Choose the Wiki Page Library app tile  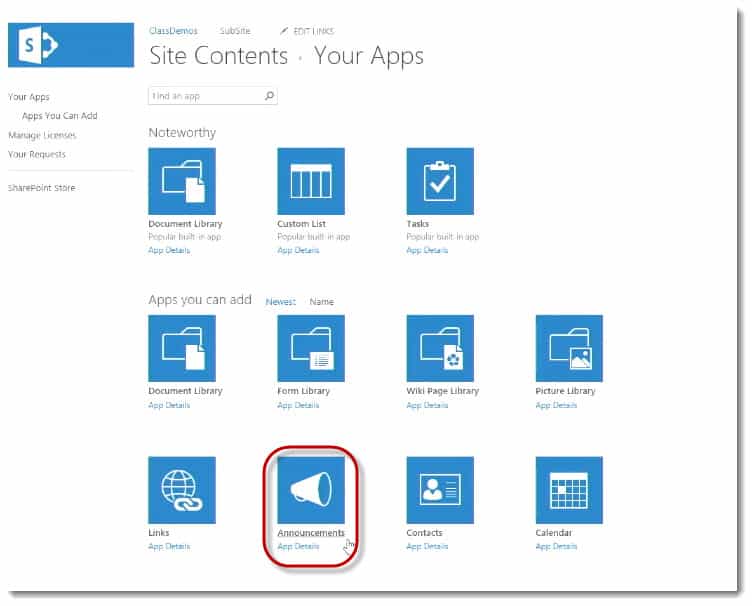(440, 348)
